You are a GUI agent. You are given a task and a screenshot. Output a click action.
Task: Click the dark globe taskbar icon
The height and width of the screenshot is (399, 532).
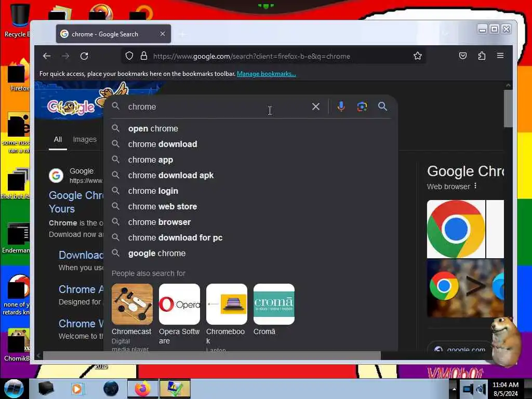pos(111,389)
